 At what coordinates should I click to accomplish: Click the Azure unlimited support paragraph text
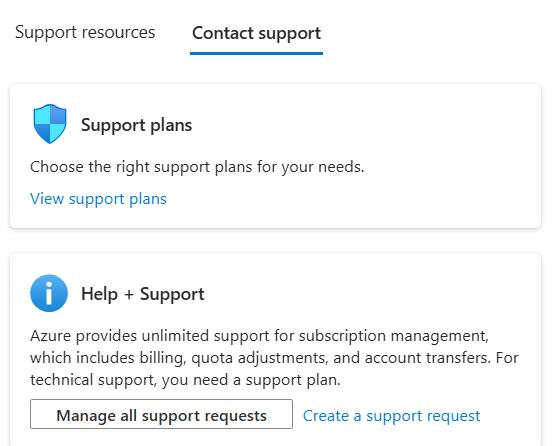(x=274, y=358)
